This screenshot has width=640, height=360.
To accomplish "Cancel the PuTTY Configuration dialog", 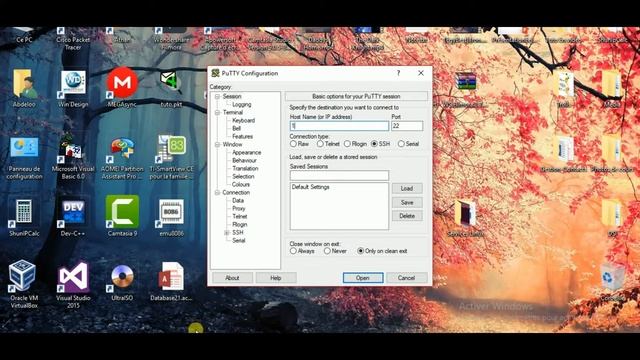I will pos(407,278).
